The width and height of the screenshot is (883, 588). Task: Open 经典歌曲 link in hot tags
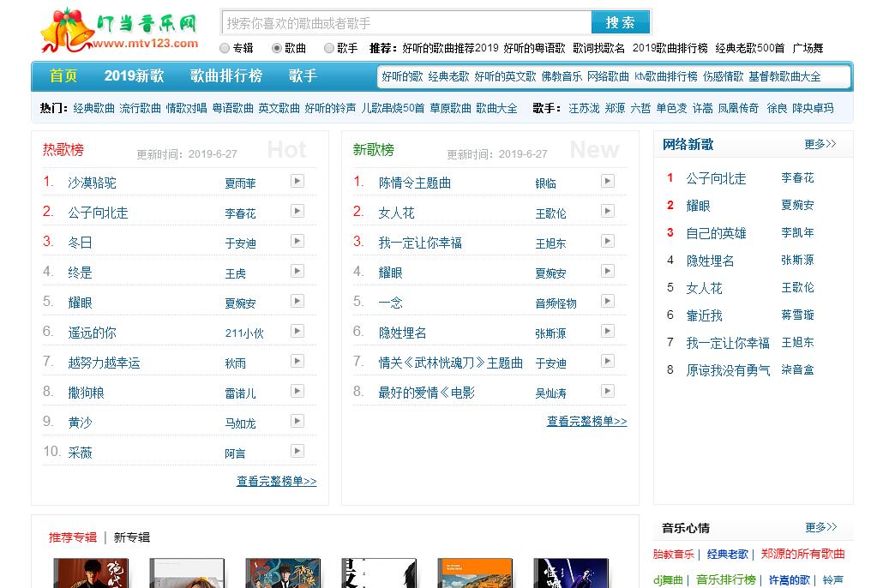[93, 108]
